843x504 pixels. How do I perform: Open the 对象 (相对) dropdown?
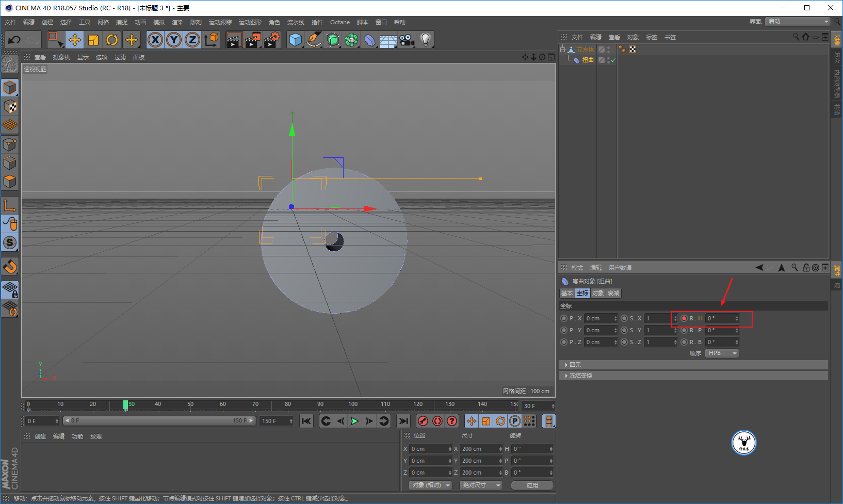pyautogui.click(x=430, y=485)
